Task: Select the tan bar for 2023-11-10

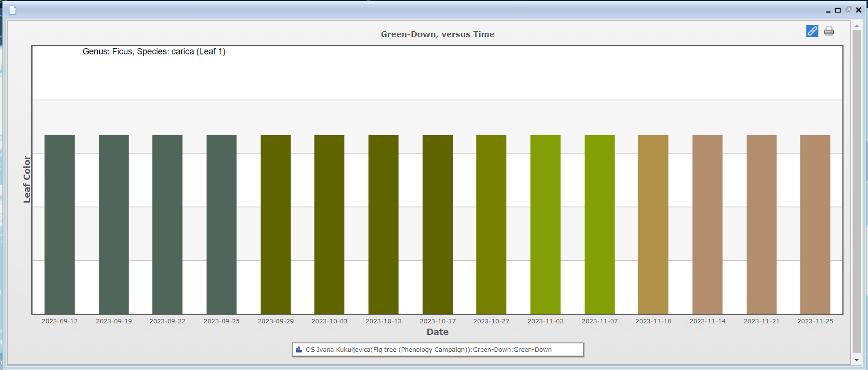Action: tap(653, 224)
